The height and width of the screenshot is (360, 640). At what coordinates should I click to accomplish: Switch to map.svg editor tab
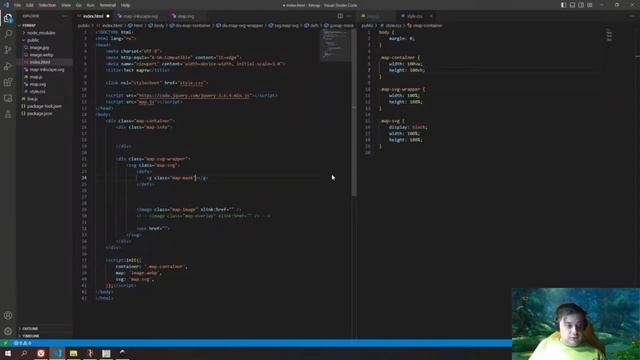186,16
